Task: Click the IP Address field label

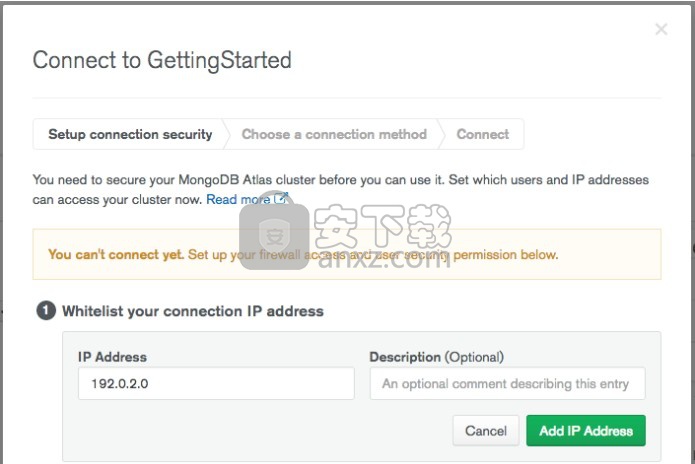Action: point(112,357)
